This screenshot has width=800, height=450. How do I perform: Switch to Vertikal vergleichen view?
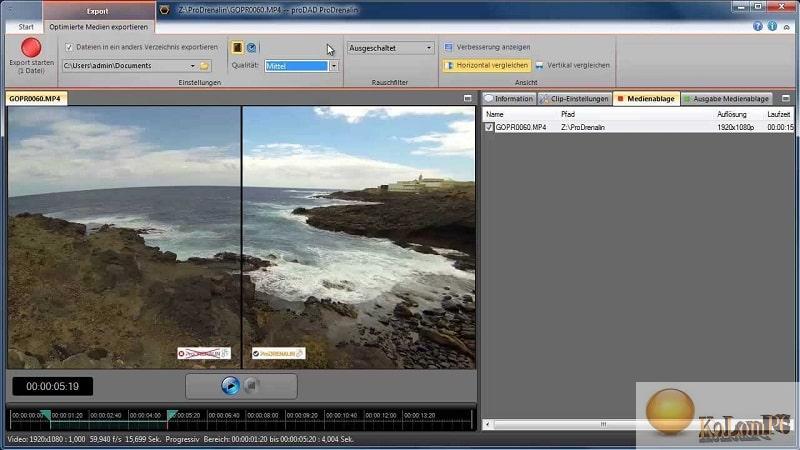(572, 65)
